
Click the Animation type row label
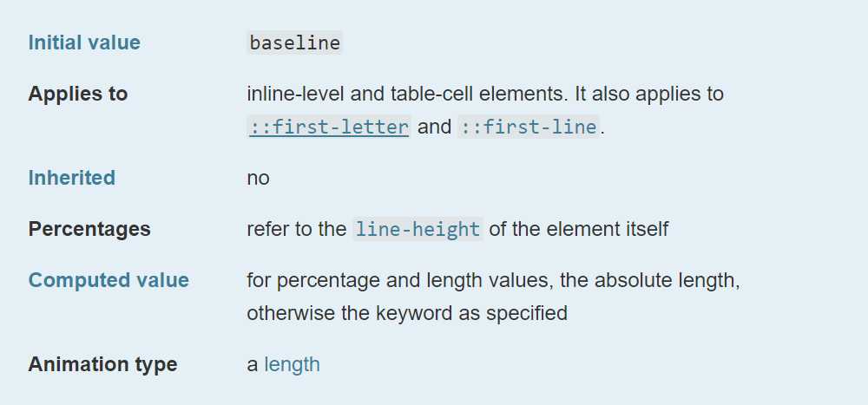[x=102, y=364]
